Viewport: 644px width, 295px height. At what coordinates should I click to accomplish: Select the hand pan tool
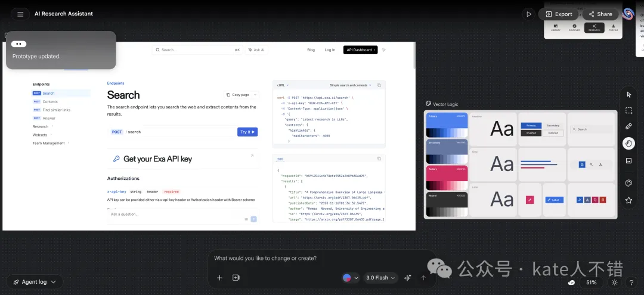(628, 143)
